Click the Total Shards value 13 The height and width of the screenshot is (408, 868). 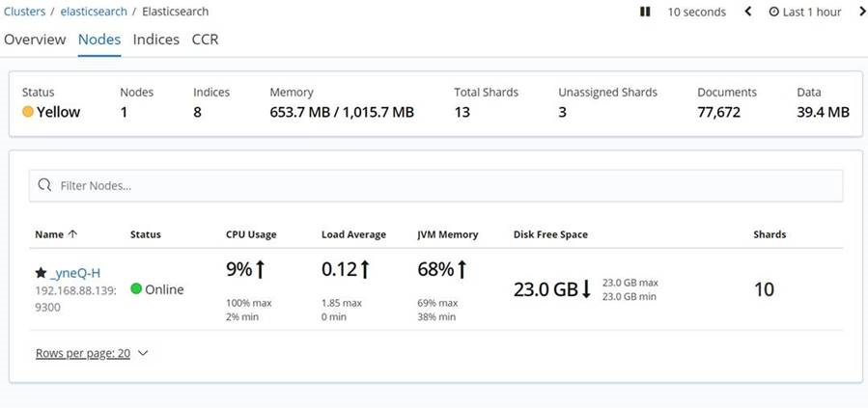point(462,113)
